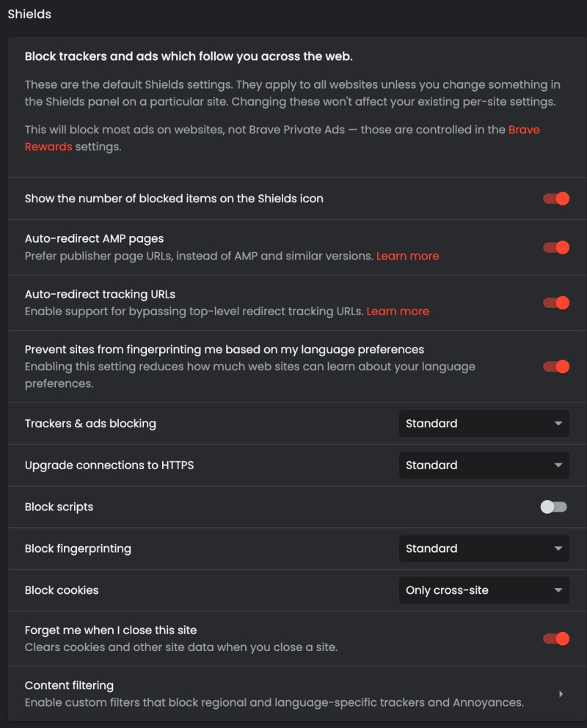Toggle language preferences fingerprinting protection

click(556, 366)
